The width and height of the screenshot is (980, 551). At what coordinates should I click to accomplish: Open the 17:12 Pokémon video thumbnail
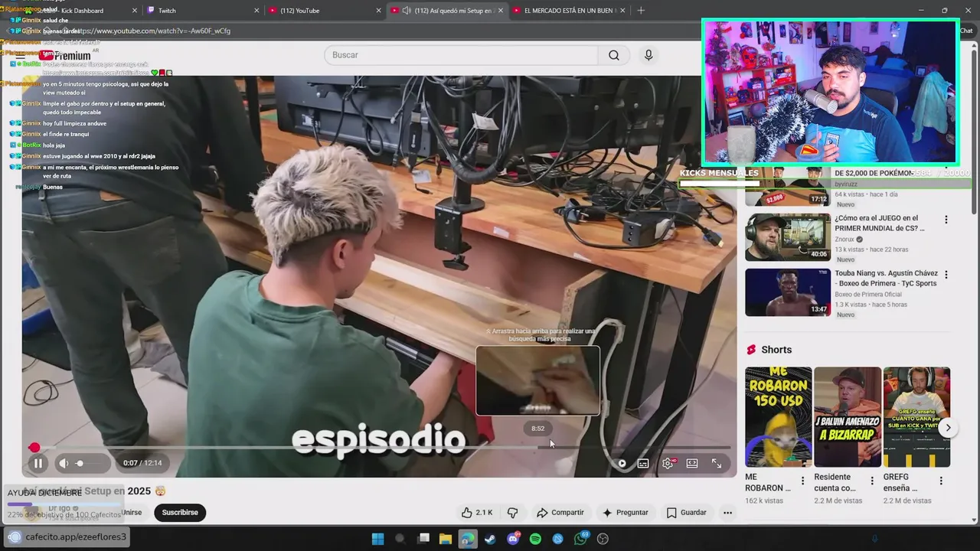[788, 187]
